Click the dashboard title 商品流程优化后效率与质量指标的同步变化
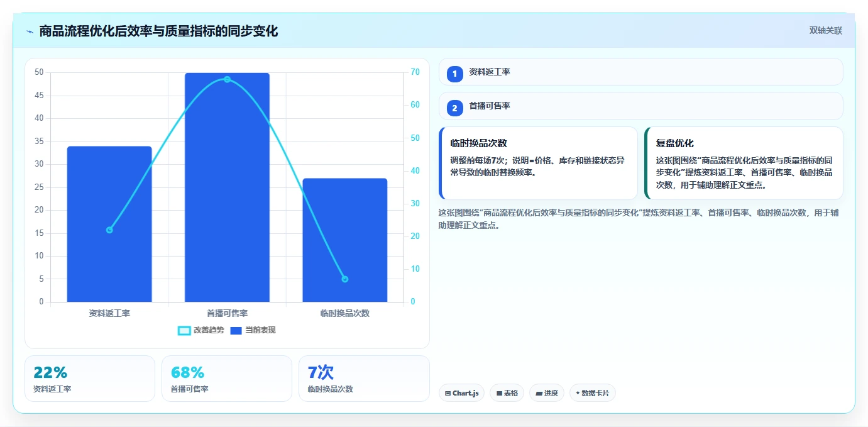The width and height of the screenshot is (868, 427). [x=158, y=31]
